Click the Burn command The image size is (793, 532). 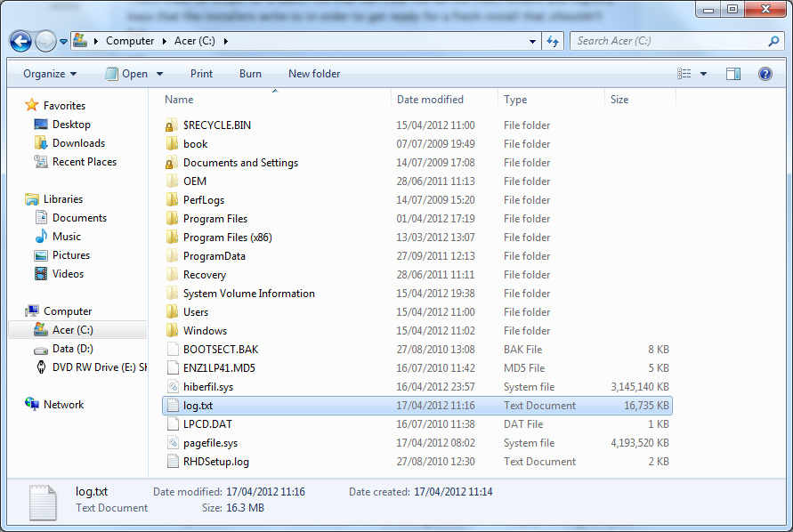point(250,74)
